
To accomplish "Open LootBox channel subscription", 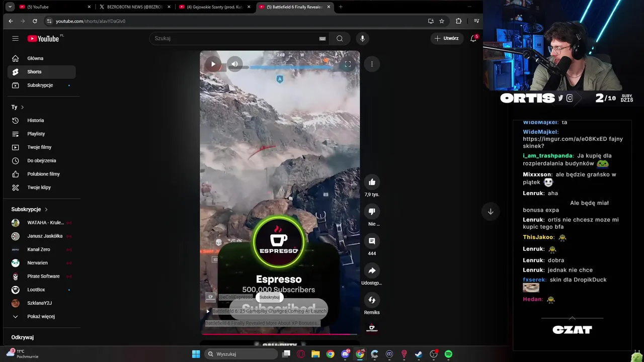I will 41,290.
